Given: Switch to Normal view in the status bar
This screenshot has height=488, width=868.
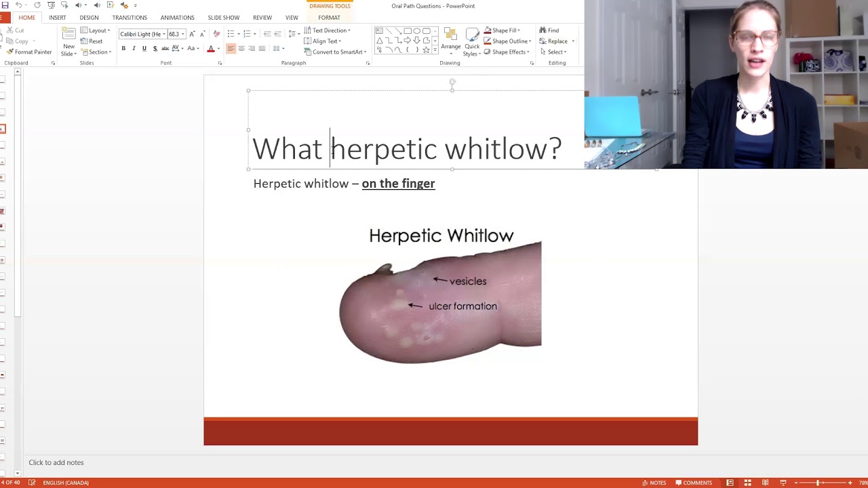Looking at the screenshot, I should (x=730, y=483).
